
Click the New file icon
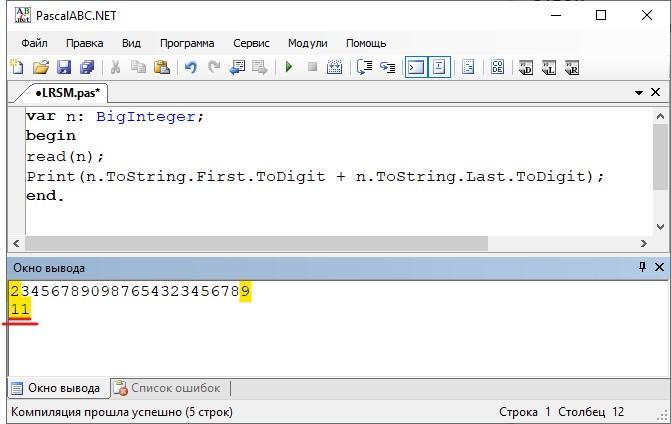[x=17, y=67]
